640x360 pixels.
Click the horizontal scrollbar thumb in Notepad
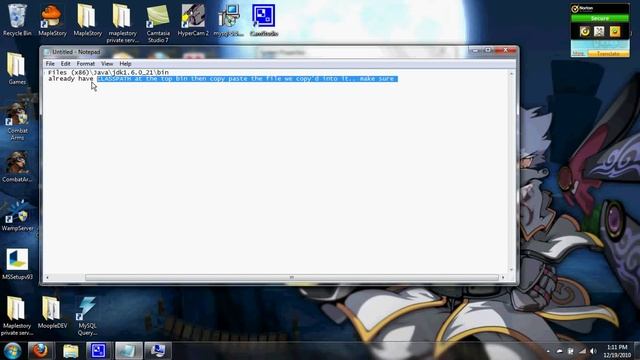click(x=291, y=278)
